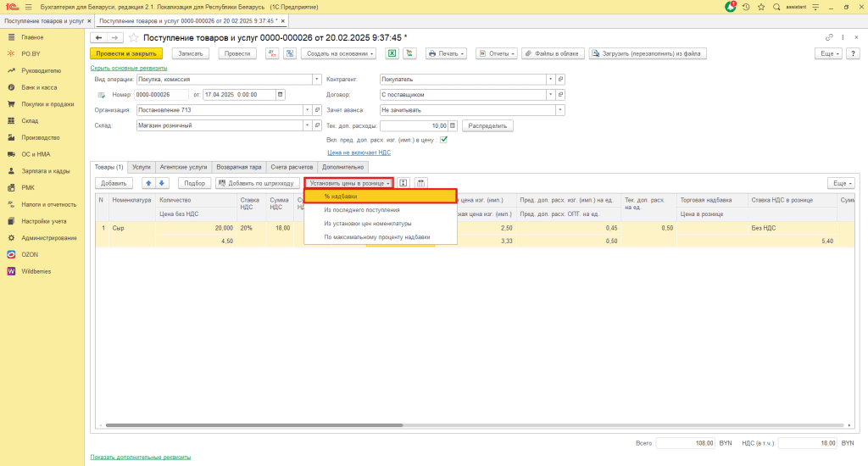
Task: Click the green Excel export icon
Action: click(392, 53)
